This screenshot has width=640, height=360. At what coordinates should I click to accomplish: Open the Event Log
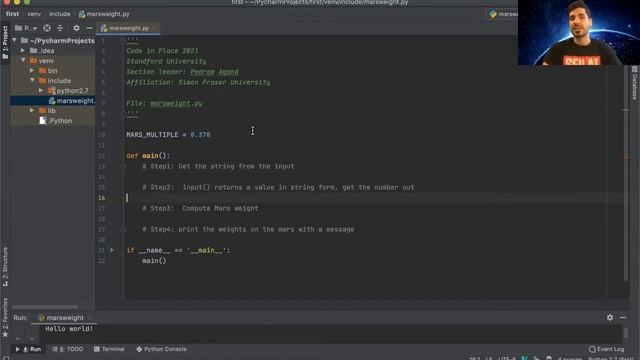coord(607,349)
